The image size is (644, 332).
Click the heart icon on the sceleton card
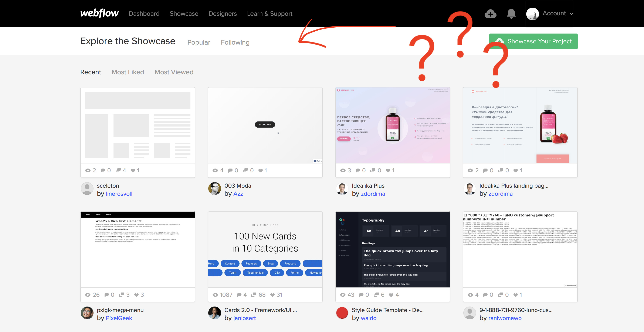[x=133, y=170]
